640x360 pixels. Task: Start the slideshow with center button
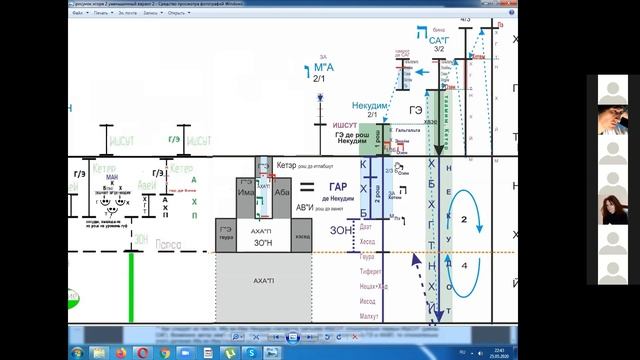coord(293,337)
